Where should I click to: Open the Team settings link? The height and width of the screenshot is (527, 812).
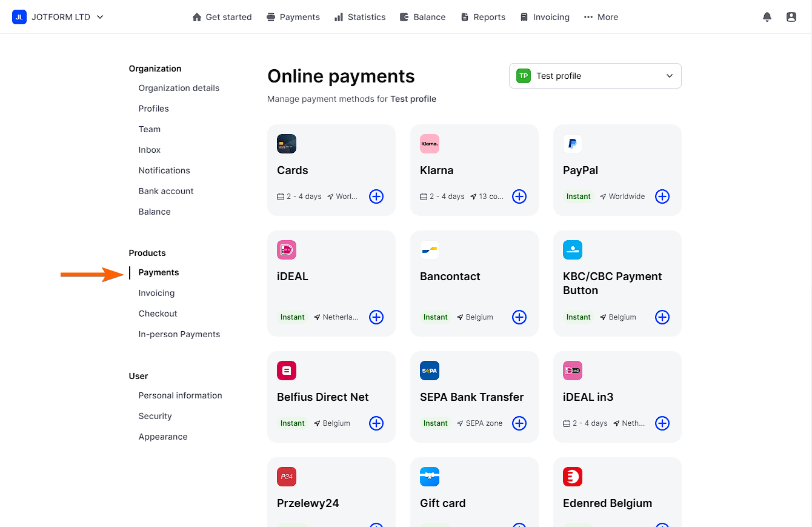(x=149, y=129)
